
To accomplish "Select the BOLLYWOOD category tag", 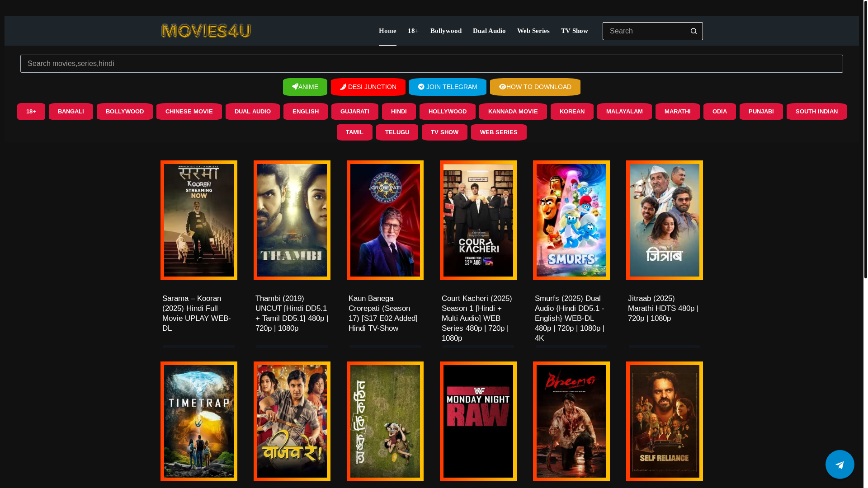I will coord(125,112).
